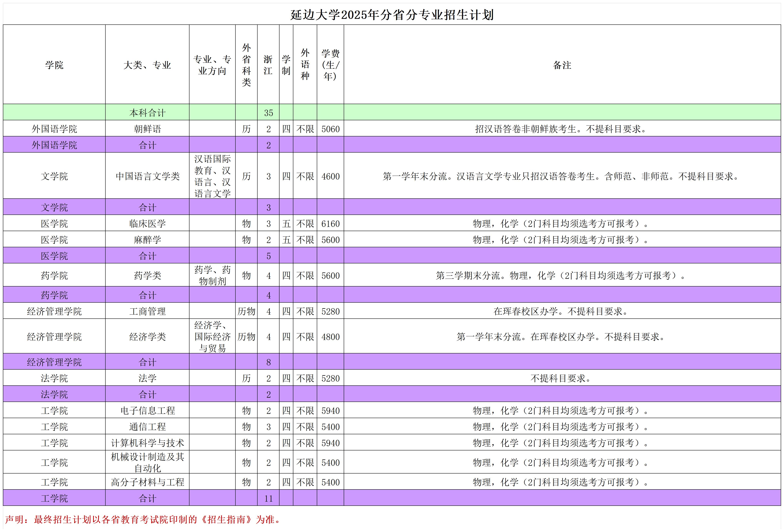Click the tuition 4600 cell
The height and width of the screenshot is (532, 784).
click(x=330, y=176)
